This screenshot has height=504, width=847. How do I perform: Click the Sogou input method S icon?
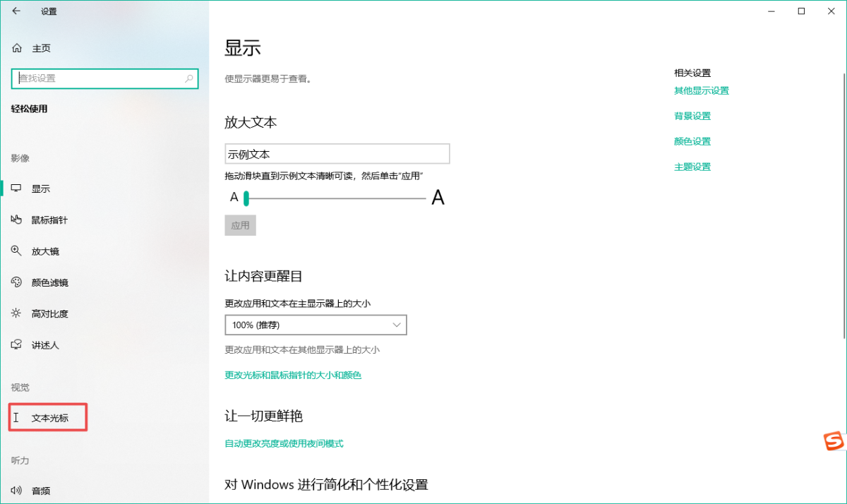[834, 441]
